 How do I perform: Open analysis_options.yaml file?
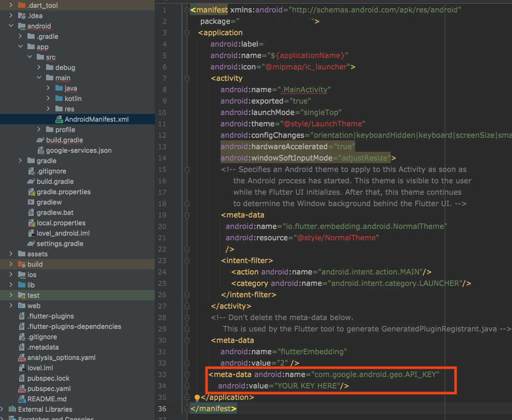click(x=62, y=358)
